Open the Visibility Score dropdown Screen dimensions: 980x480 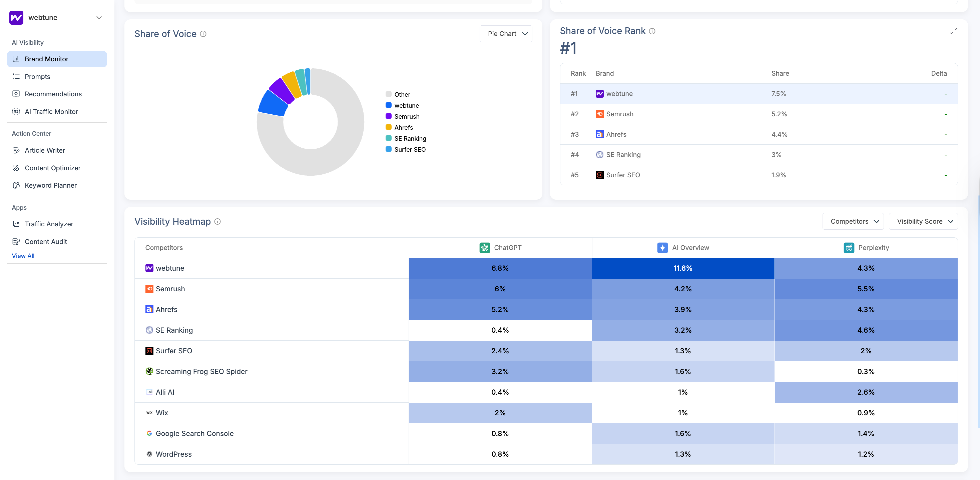click(x=924, y=221)
